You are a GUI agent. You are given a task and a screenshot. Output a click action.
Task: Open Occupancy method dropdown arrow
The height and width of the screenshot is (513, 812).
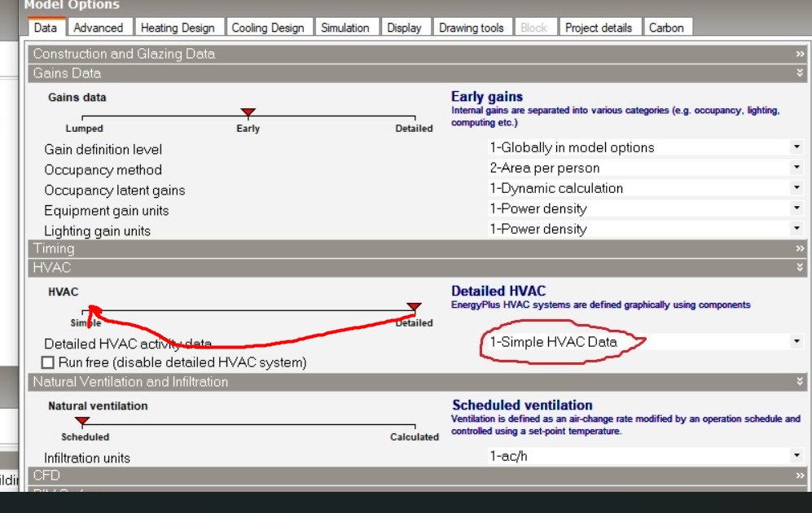tap(797, 167)
